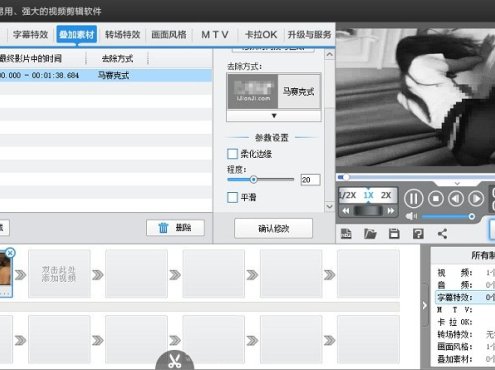Click the 程度 value field showing 20

[310, 180]
